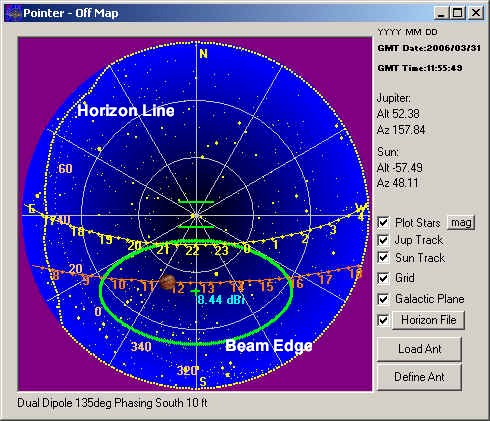Click the Horizon File button
Screen dimensions: 490x421
(428, 320)
